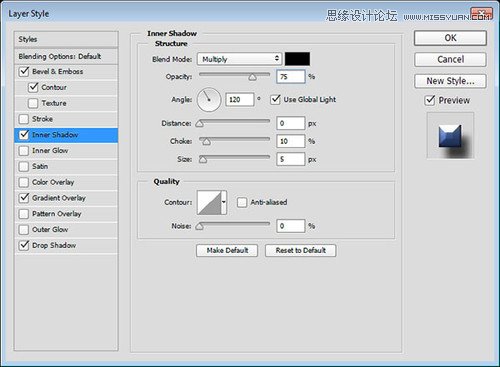Select the Drop Shadow label
Image resolution: width=500 pixels, height=367 pixels.
pos(54,245)
